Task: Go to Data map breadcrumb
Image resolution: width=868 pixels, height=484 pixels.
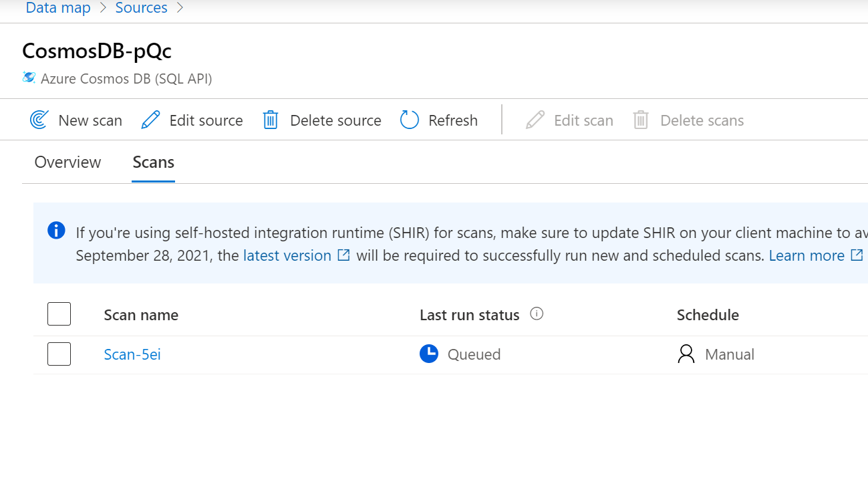Action: [x=58, y=8]
